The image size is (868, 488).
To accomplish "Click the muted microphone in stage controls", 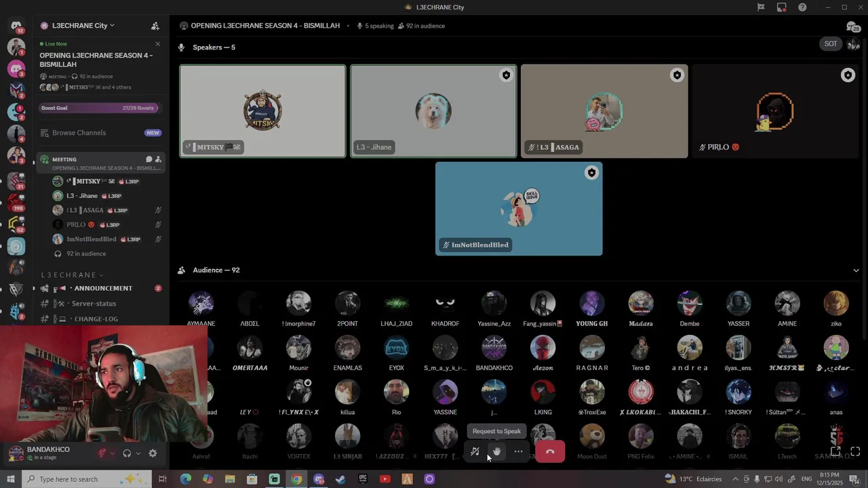I will [x=475, y=451].
